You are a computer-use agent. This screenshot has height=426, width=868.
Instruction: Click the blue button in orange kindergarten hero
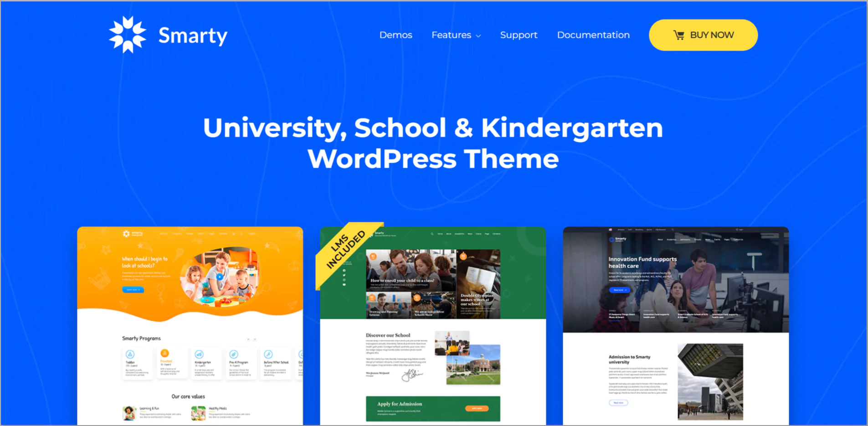tap(133, 289)
